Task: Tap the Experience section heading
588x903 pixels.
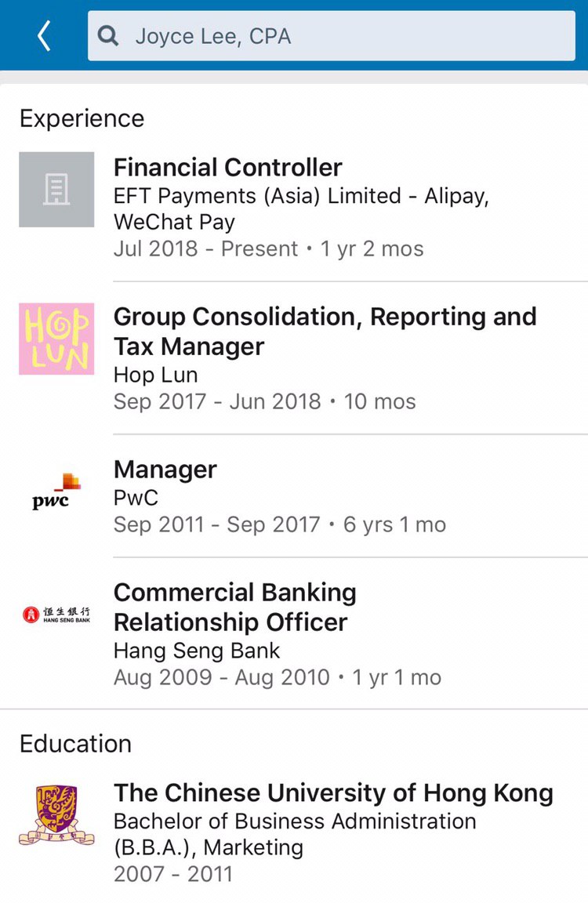Action: coord(82,118)
